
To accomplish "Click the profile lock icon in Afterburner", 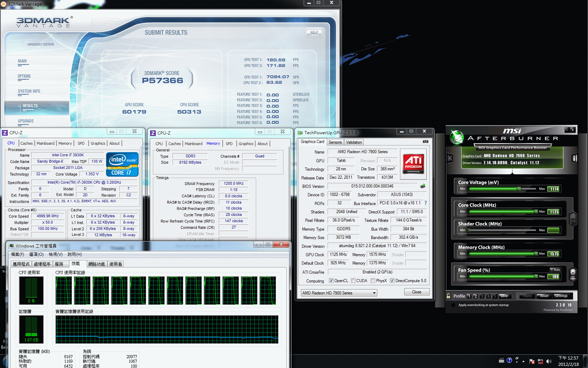I will [448, 296].
